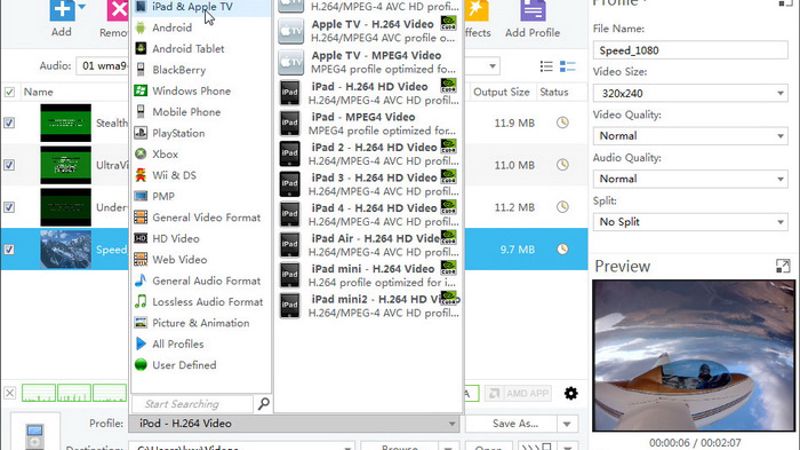Open the Add Profile toolbar icon

[x=533, y=10]
